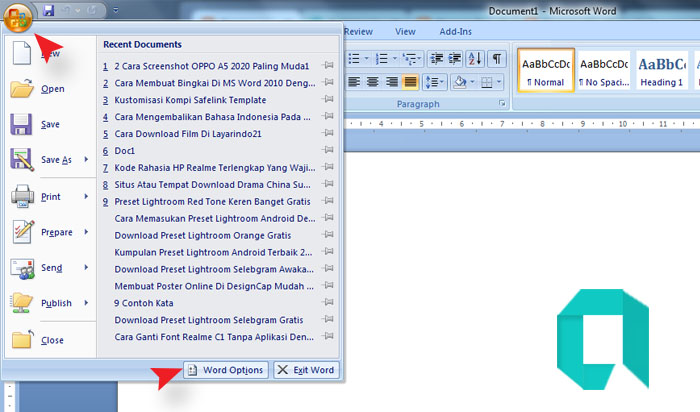Click the Sort A-Z icon

pyautogui.click(x=475, y=58)
